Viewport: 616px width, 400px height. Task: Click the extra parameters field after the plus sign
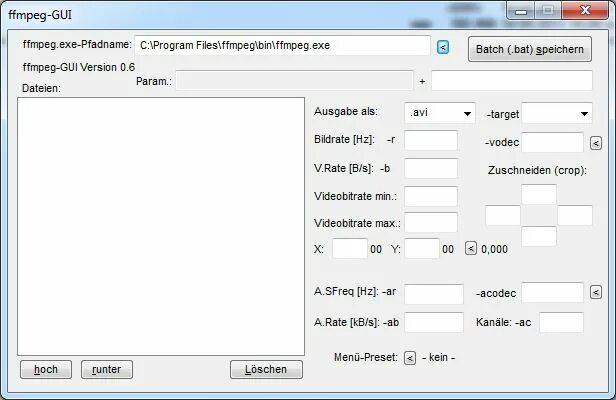coord(512,81)
